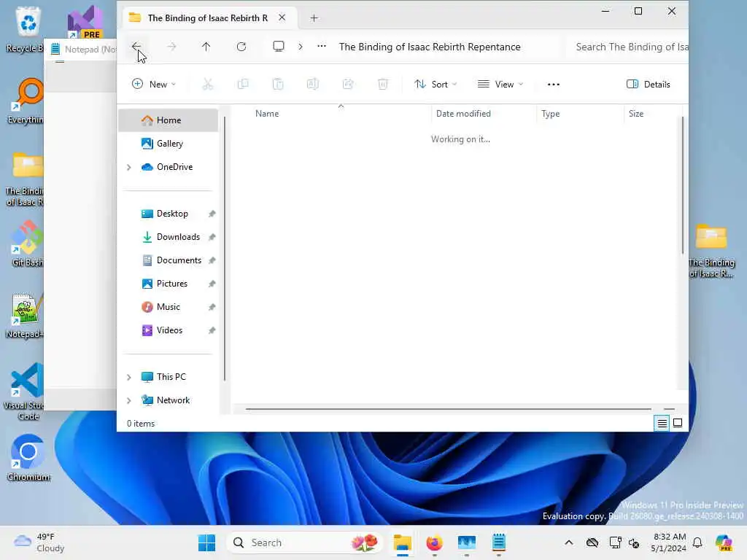Screen dimensions: 747x560
Task: Click the pin icon beside Videos
Action: [212, 330]
